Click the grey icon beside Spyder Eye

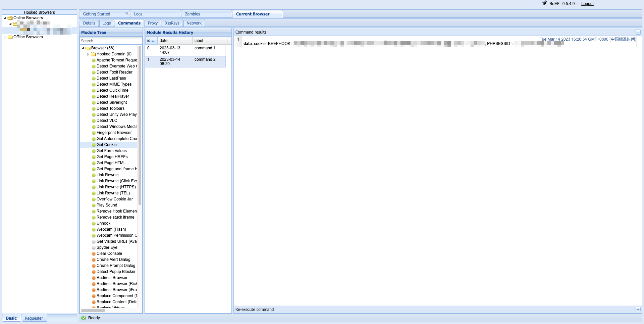(x=94, y=248)
